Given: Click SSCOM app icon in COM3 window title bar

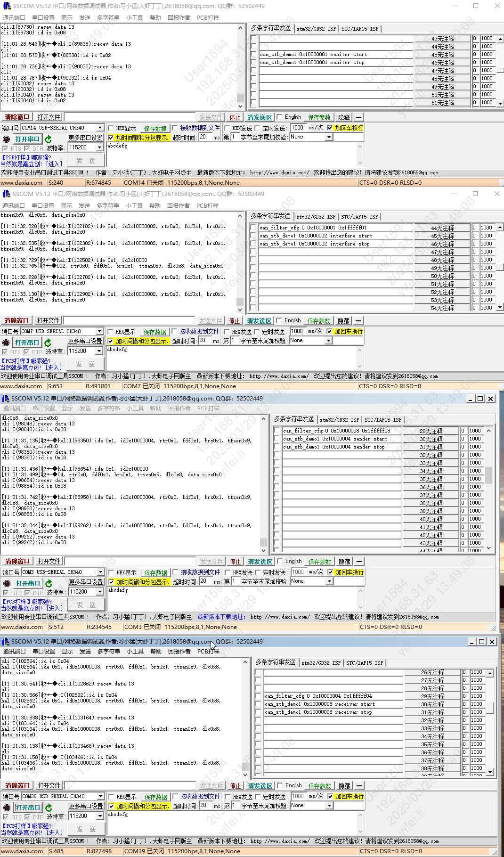Looking at the screenshot, I should (6, 399).
